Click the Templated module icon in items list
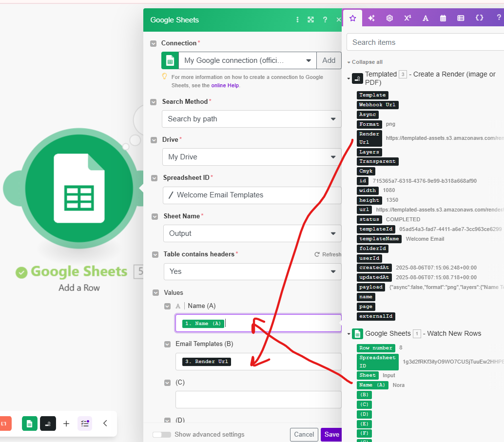 point(357,78)
